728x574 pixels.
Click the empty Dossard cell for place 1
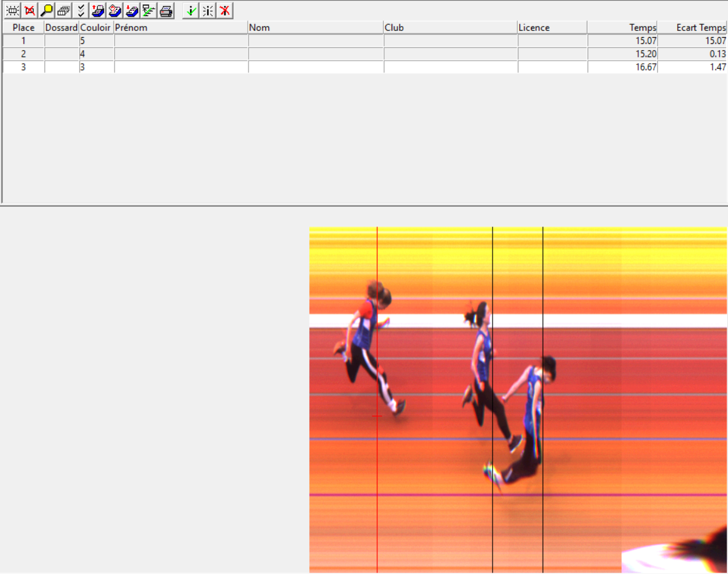61,41
